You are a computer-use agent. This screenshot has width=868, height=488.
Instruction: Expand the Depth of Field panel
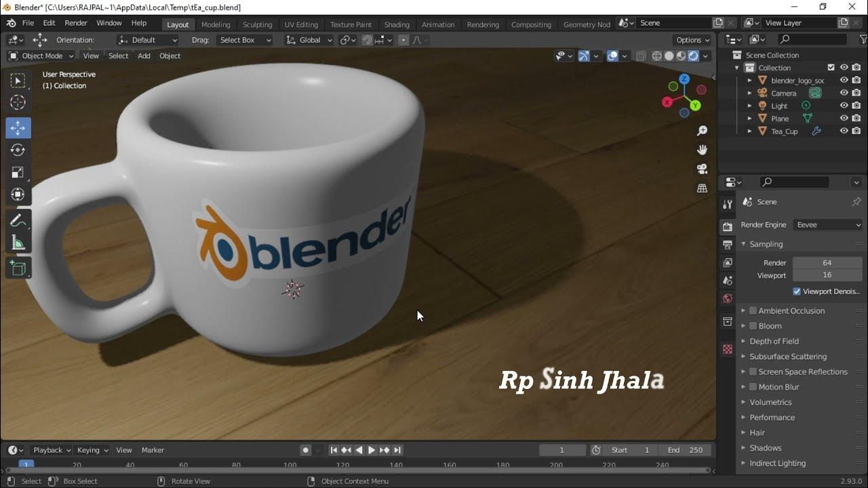click(774, 341)
